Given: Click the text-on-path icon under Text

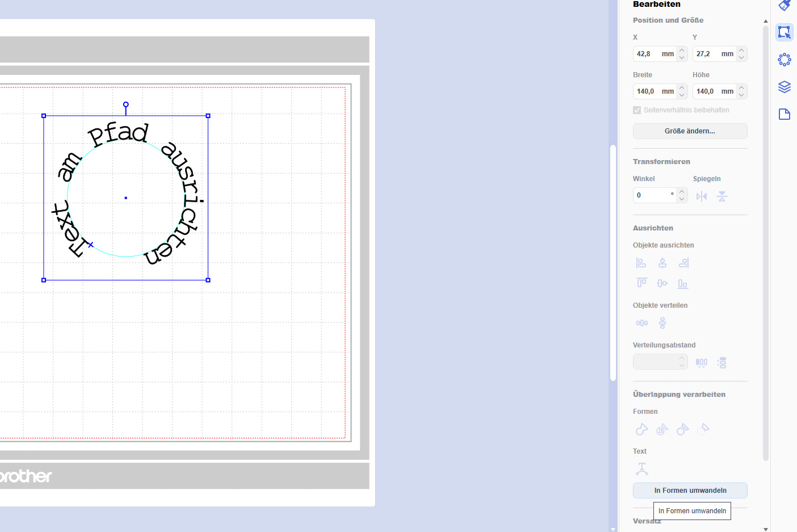Looking at the screenshot, I should click(642, 468).
